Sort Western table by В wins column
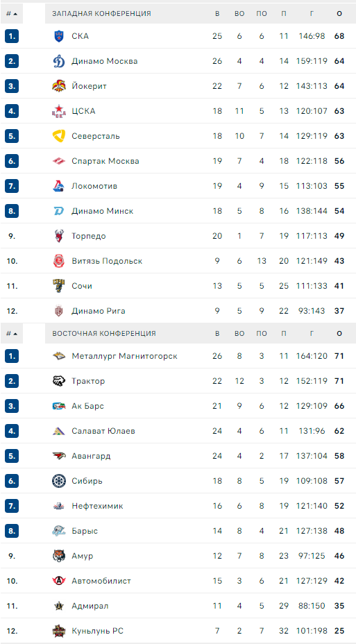 pos(217,14)
